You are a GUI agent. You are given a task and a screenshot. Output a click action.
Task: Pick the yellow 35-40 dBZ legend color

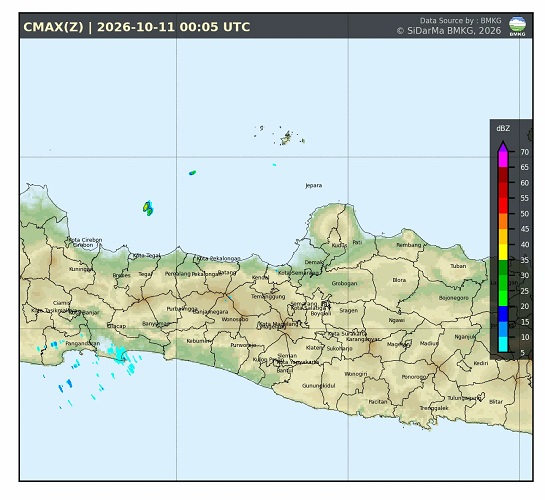pyautogui.click(x=503, y=252)
